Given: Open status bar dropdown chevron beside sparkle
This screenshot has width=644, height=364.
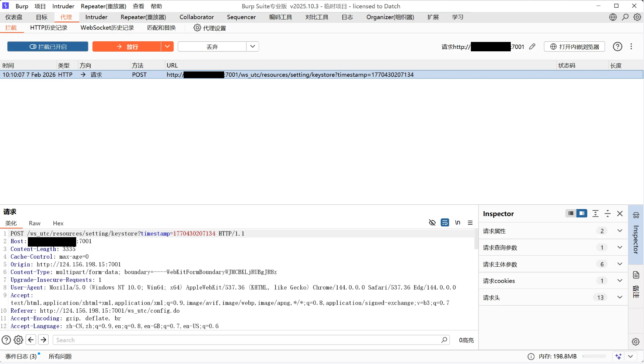Looking at the screenshot, I should pyautogui.click(x=631, y=356).
